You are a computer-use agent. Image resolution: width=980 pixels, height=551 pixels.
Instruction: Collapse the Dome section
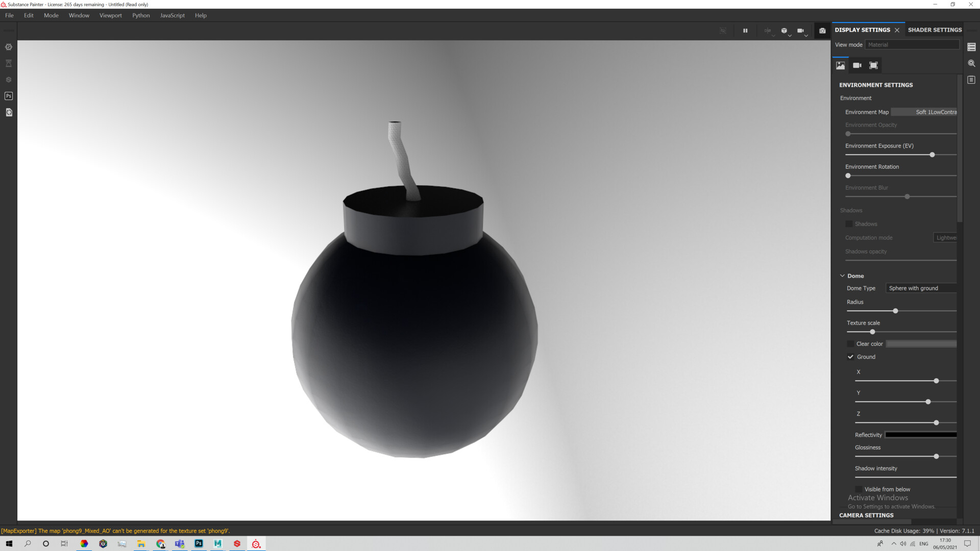pyautogui.click(x=842, y=275)
